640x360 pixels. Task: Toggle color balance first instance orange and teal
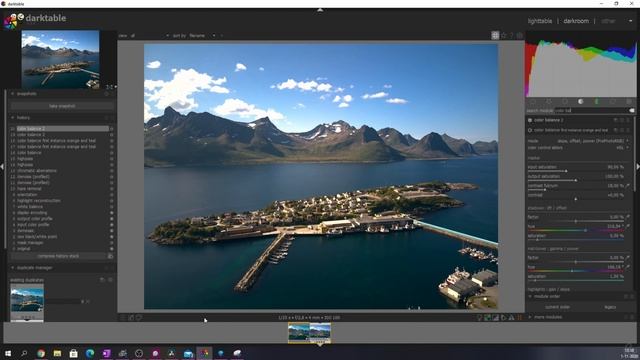[x=530, y=130]
